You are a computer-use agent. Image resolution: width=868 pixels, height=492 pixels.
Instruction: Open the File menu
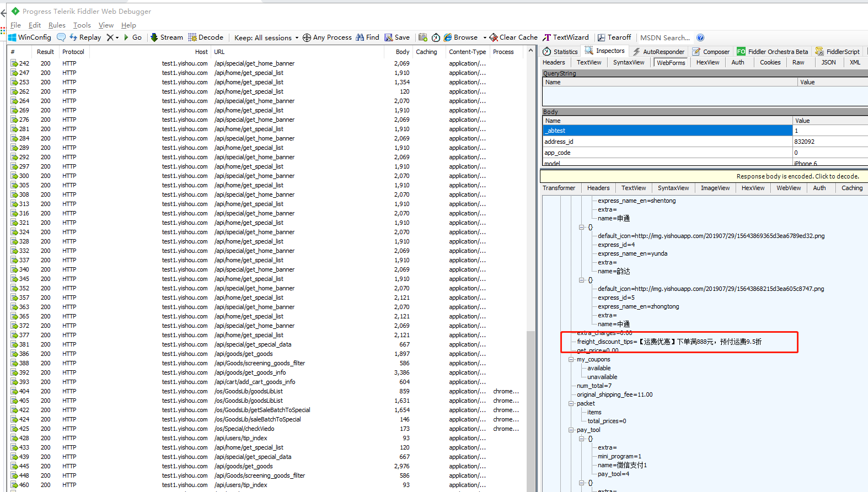pyautogui.click(x=15, y=25)
